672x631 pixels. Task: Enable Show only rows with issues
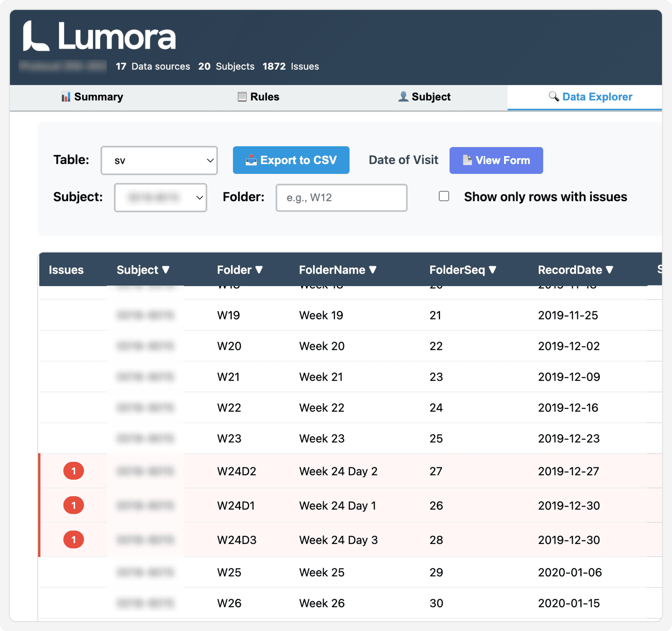[444, 196]
